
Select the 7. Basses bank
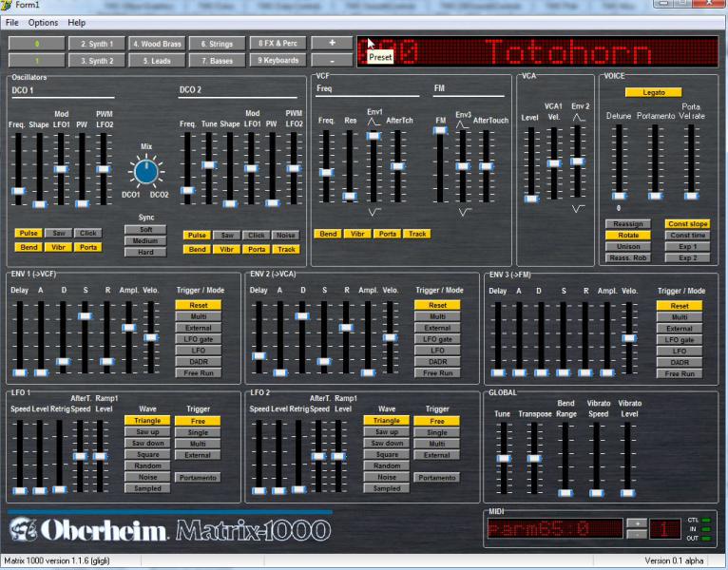tap(217, 61)
